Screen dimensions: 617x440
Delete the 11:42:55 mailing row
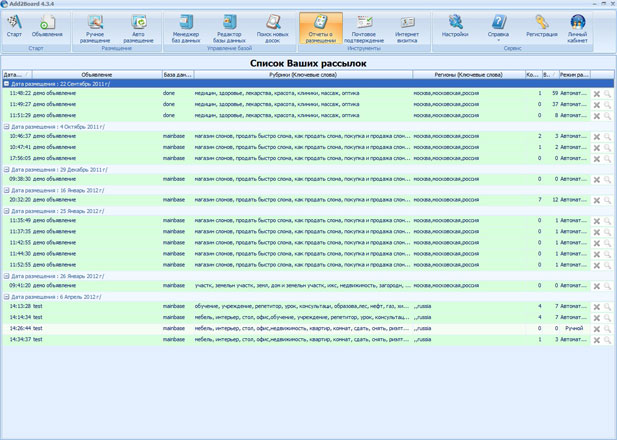pos(597,243)
